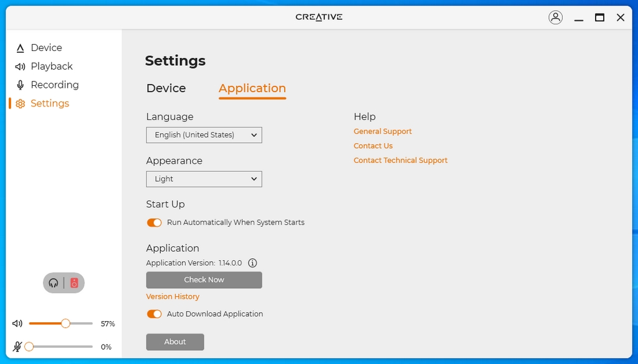Viewport: 638px width, 364px height.
Task: Click the playback volume slider handle
Action: tap(65, 324)
